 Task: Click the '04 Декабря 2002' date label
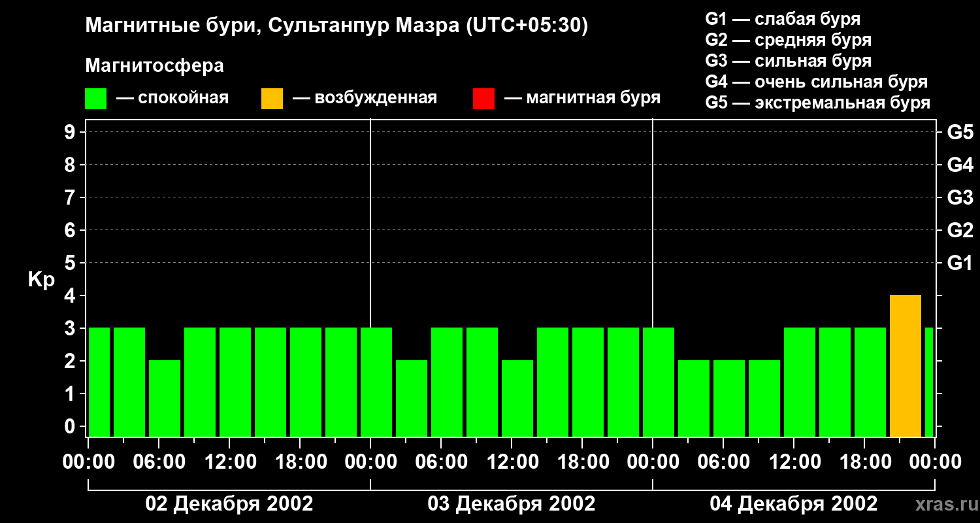coord(794,504)
